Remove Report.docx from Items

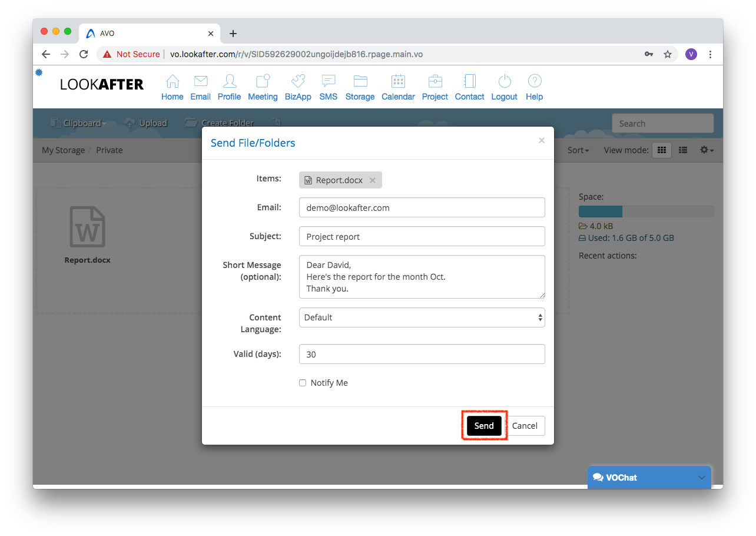(x=373, y=180)
